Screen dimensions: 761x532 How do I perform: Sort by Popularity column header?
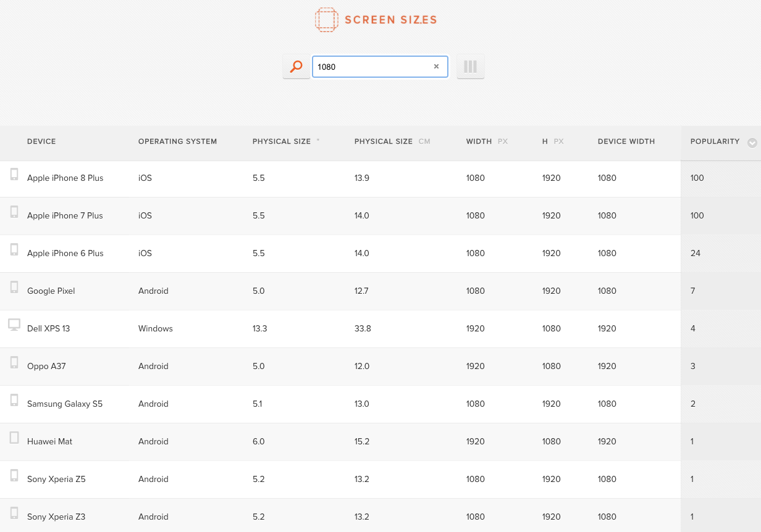(x=715, y=141)
